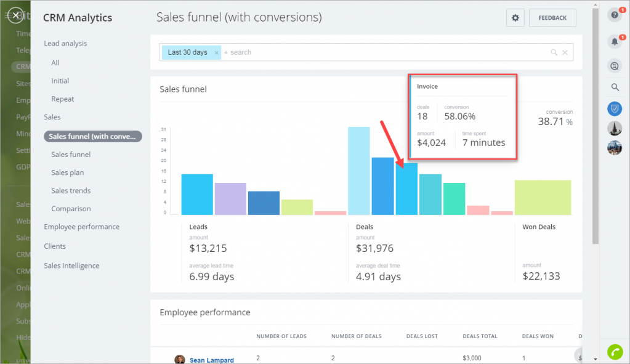Viewport: 630px width, 364px height.
Task: Open the chat messages icon
Action: (x=614, y=66)
